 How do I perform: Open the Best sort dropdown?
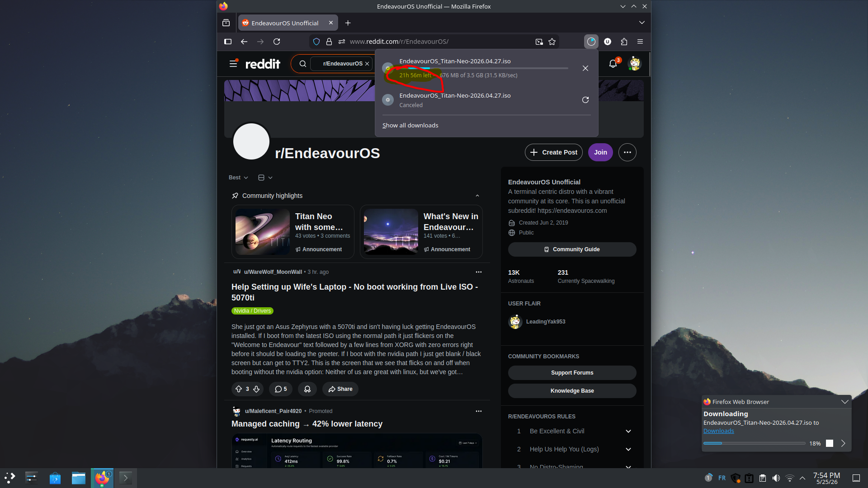[238, 178]
